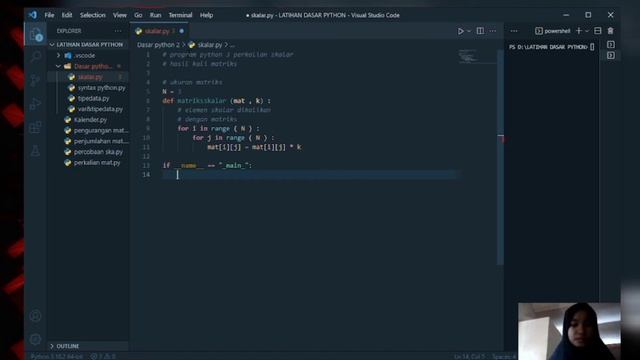Open the Testing flask view
The width and height of the screenshot is (640, 360).
point(36,151)
